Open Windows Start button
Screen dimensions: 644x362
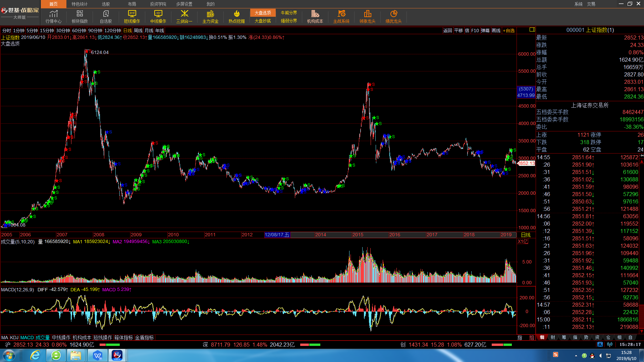9,355
